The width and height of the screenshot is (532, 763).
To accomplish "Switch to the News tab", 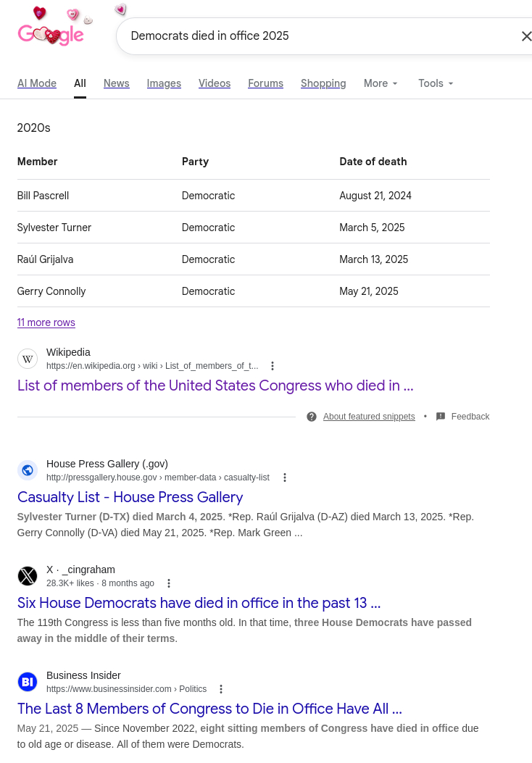I will click(116, 83).
